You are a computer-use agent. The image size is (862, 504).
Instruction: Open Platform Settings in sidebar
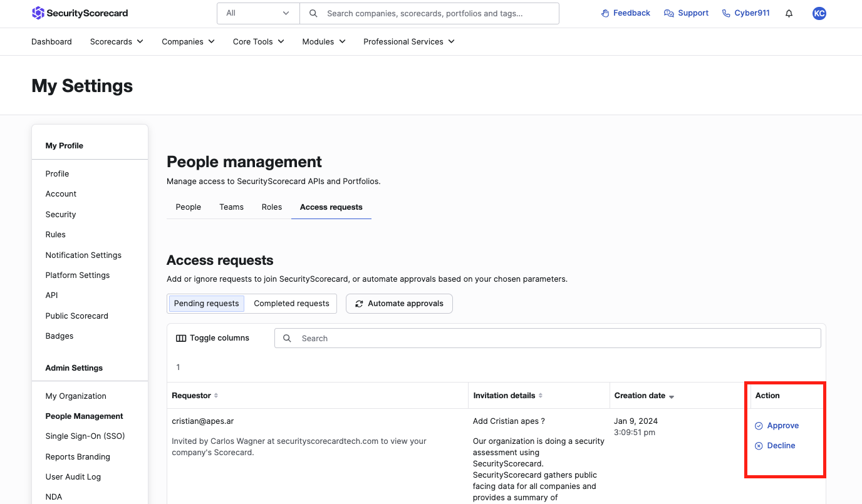click(77, 275)
